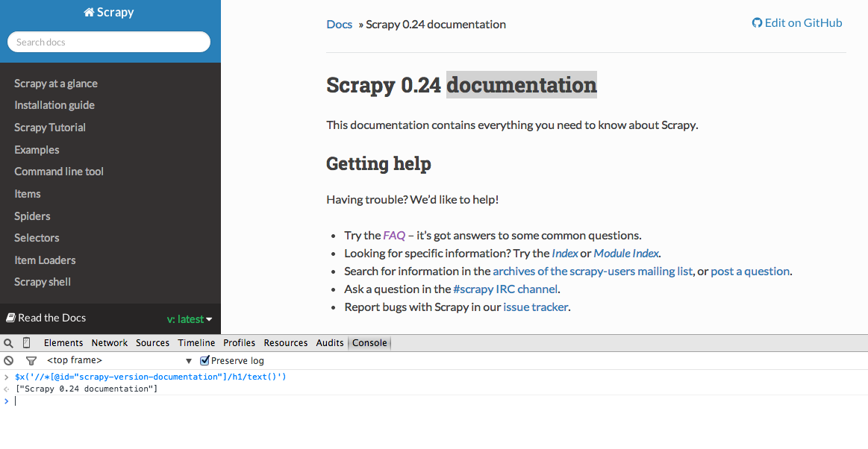Viewport: 868px width, 449px height.
Task: Clear the console log icon
Action: pos(8,360)
